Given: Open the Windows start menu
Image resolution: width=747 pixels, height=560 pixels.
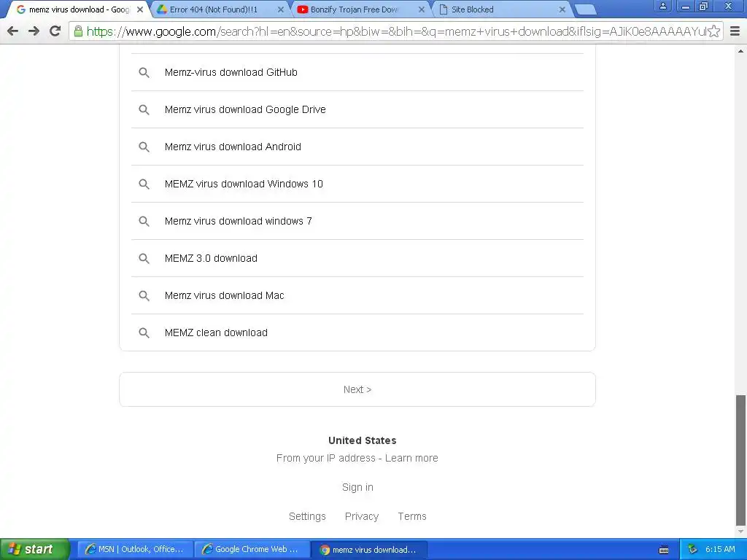Looking at the screenshot, I should coord(34,550).
